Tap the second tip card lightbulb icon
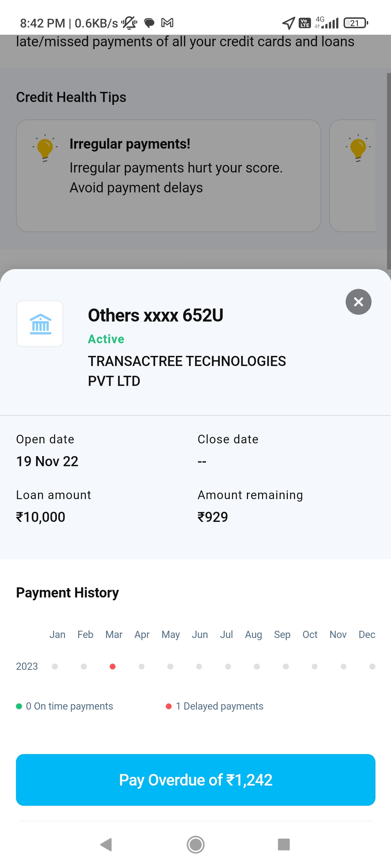The width and height of the screenshot is (391, 868). click(x=358, y=148)
